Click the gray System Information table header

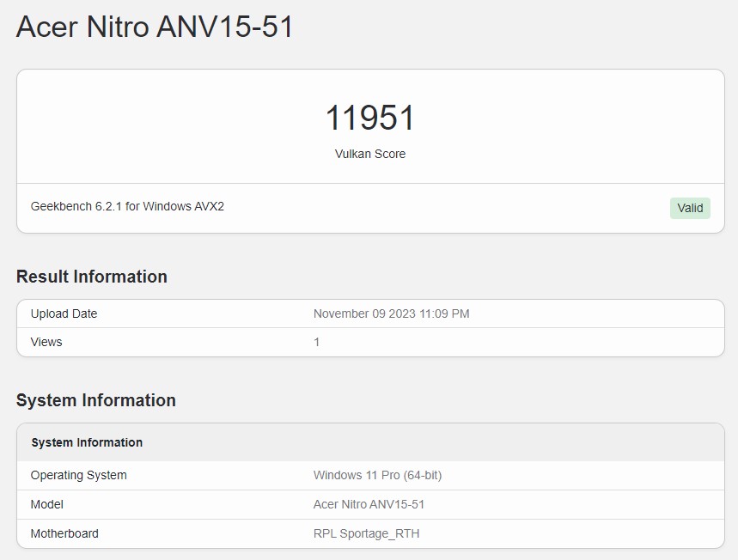[x=87, y=442]
